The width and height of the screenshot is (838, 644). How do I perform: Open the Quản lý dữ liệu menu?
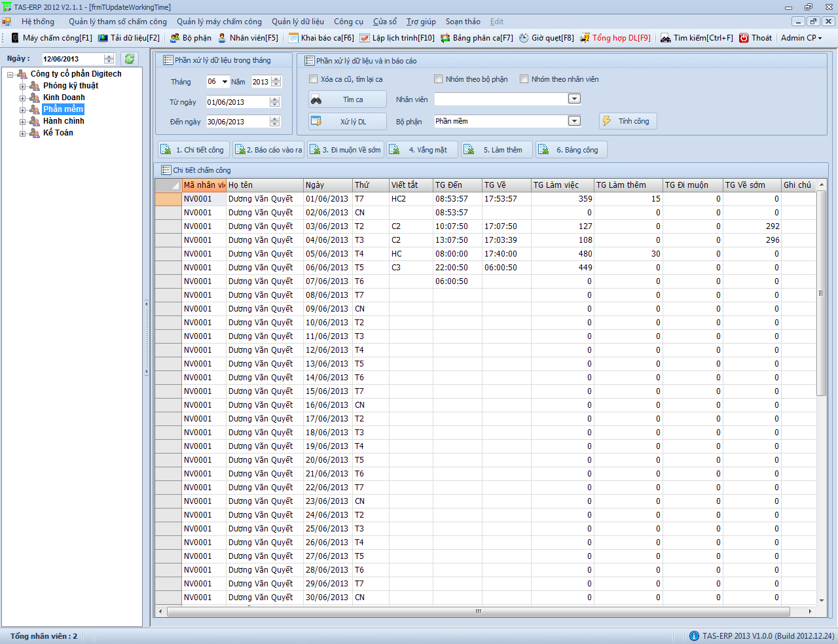tap(298, 22)
